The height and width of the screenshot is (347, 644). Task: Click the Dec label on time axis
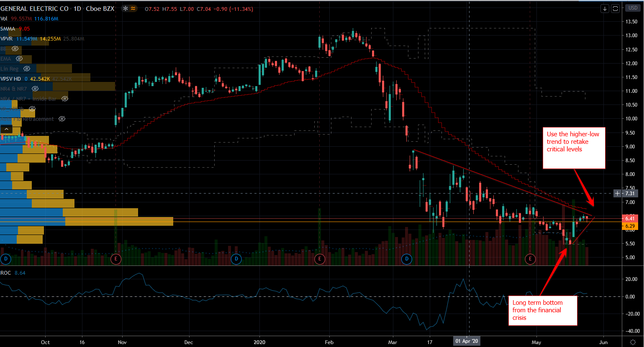tap(189, 342)
